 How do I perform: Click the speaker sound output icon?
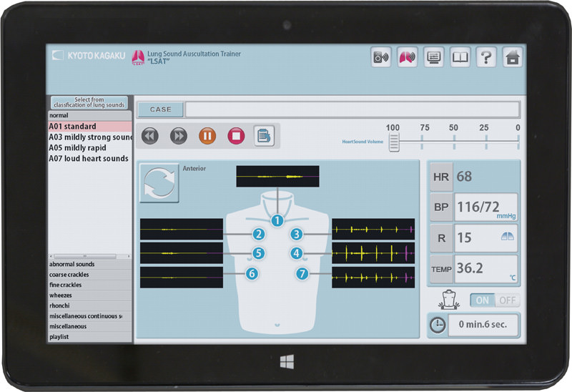(x=381, y=58)
